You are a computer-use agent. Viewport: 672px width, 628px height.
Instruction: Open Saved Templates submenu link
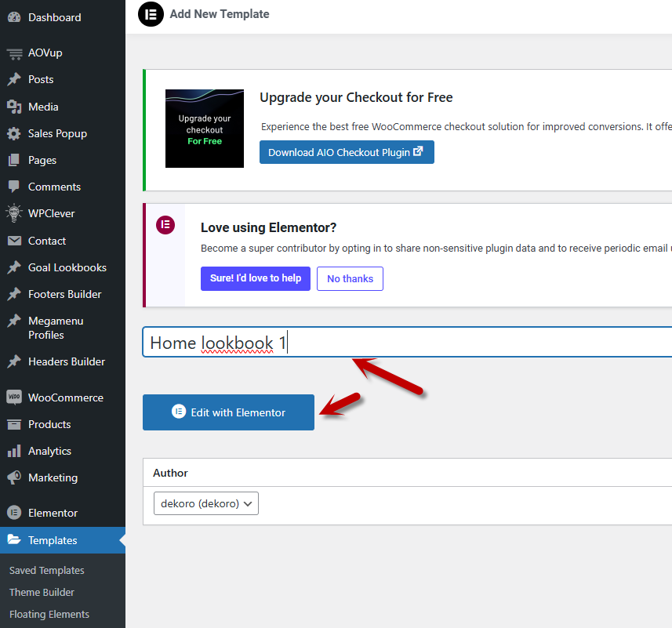click(x=47, y=570)
